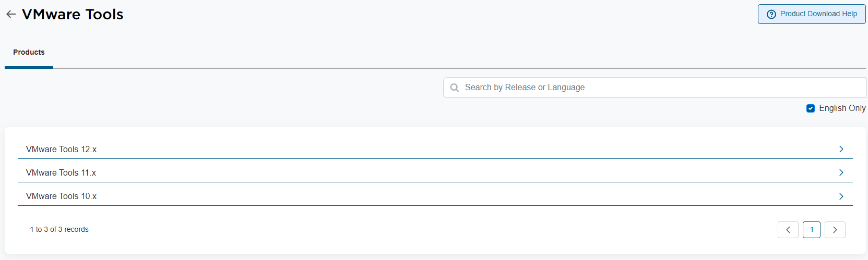Viewport: 868px width, 260px height.
Task: Click the "1 to 3 of 3 records" text
Action: tap(59, 230)
